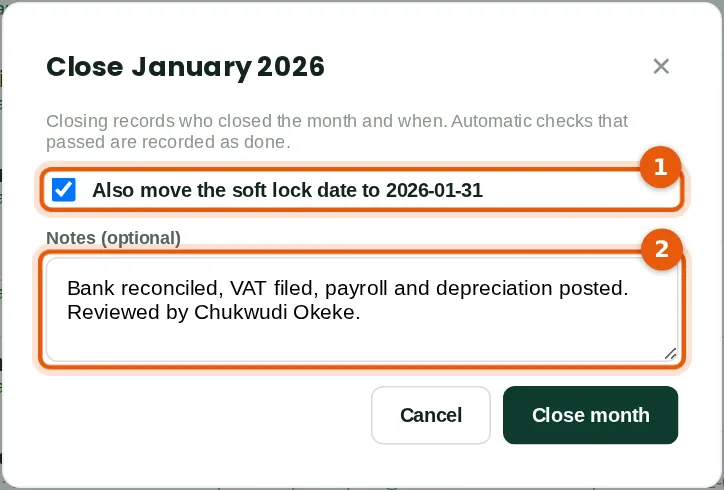Place cursor in 'Reviewed by Chukwudi Okeke.' line
This screenshot has height=490, width=724.
(x=214, y=312)
